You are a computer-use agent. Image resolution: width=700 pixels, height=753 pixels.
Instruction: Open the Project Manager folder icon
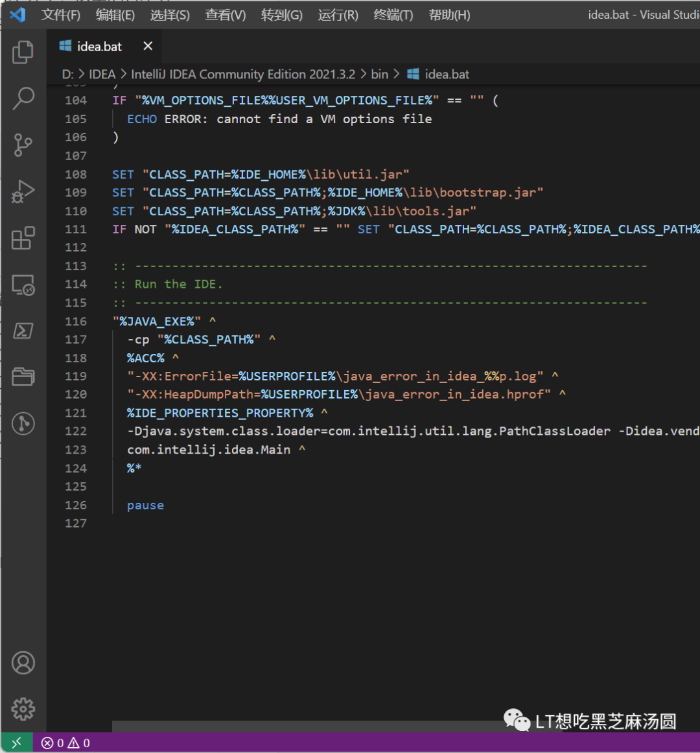pyautogui.click(x=23, y=377)
